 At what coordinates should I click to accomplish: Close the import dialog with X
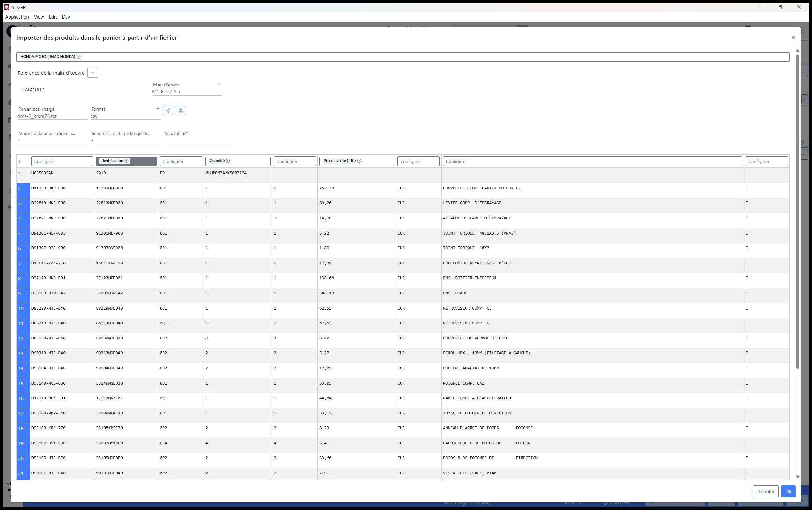point(793,38)
